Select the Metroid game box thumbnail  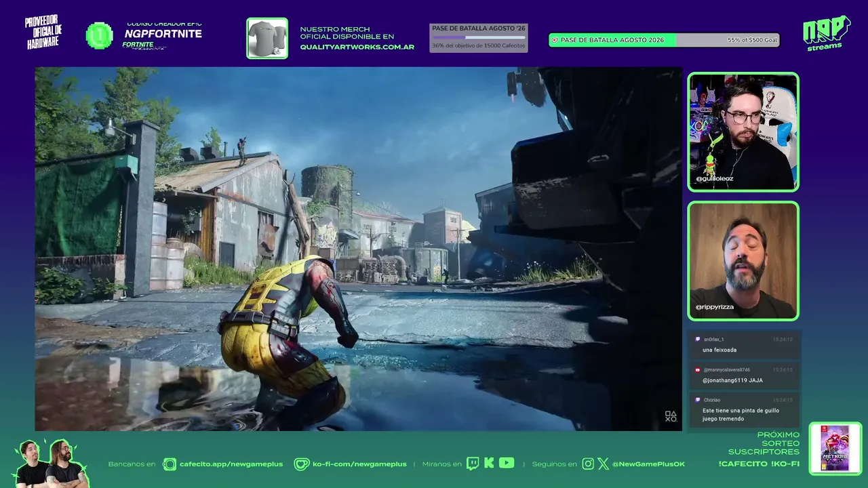(x=835, y=448)
